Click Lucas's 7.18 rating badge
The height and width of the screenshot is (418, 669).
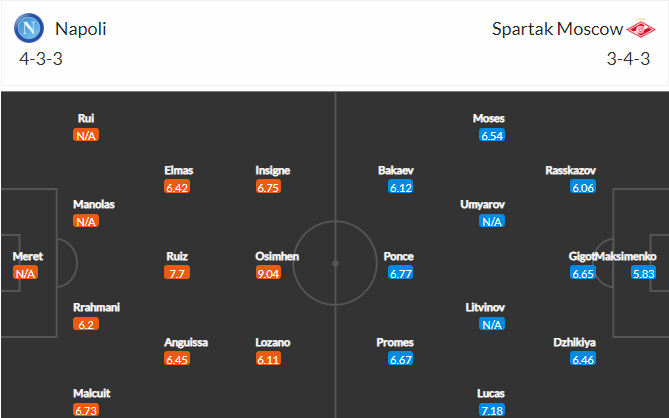(492, 410)
